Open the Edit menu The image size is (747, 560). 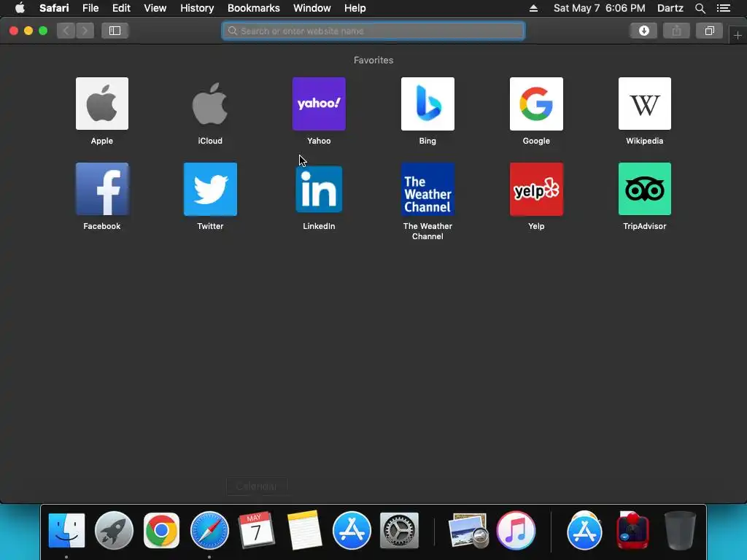click(x=121, y=8)
